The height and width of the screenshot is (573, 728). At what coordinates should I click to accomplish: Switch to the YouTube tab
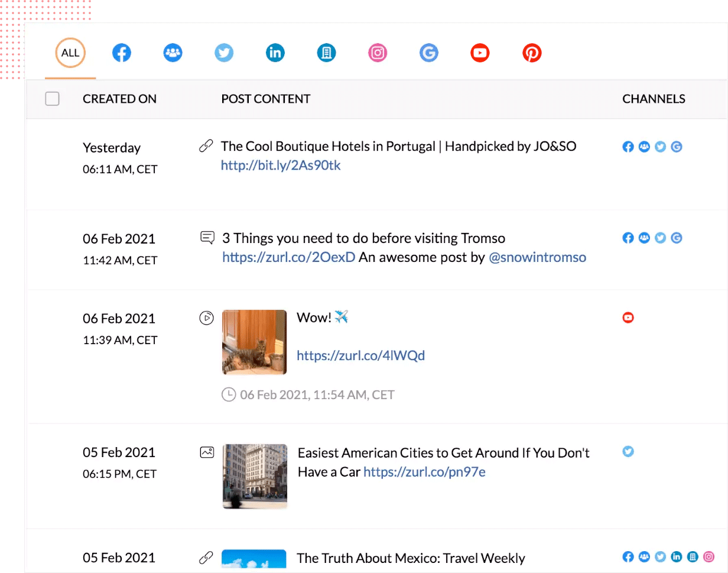tap(480, 53)
